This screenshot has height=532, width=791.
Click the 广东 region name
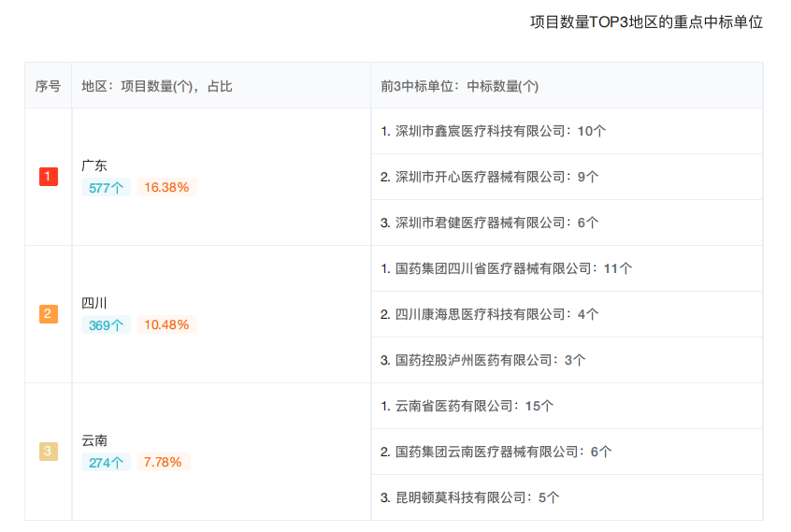pos(94,165)
